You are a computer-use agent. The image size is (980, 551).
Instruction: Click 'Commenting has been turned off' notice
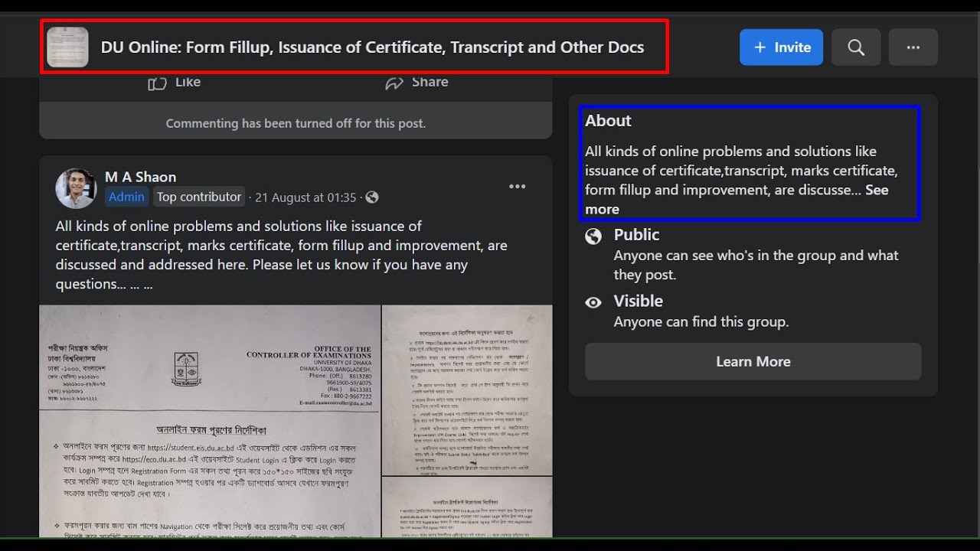click(x=296, y=123)
